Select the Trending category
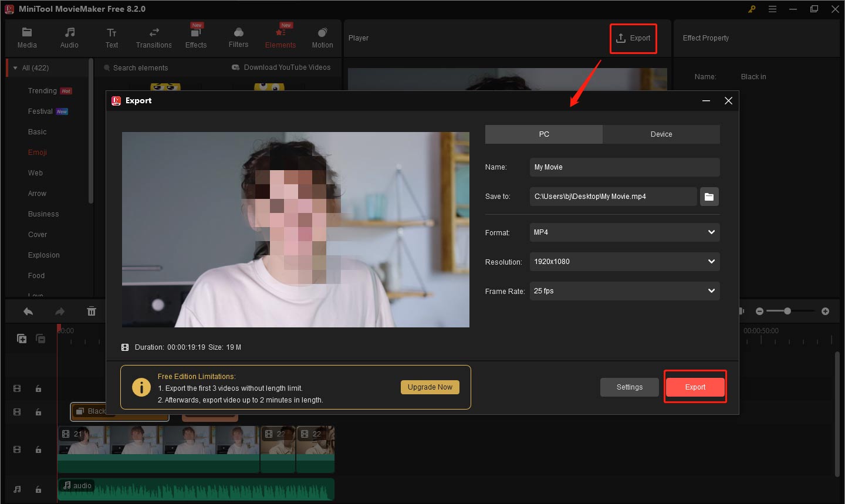 tap(42, 91)
